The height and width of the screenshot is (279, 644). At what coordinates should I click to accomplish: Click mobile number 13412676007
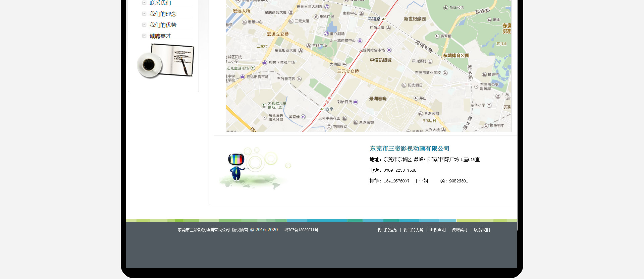pos(396,181)
